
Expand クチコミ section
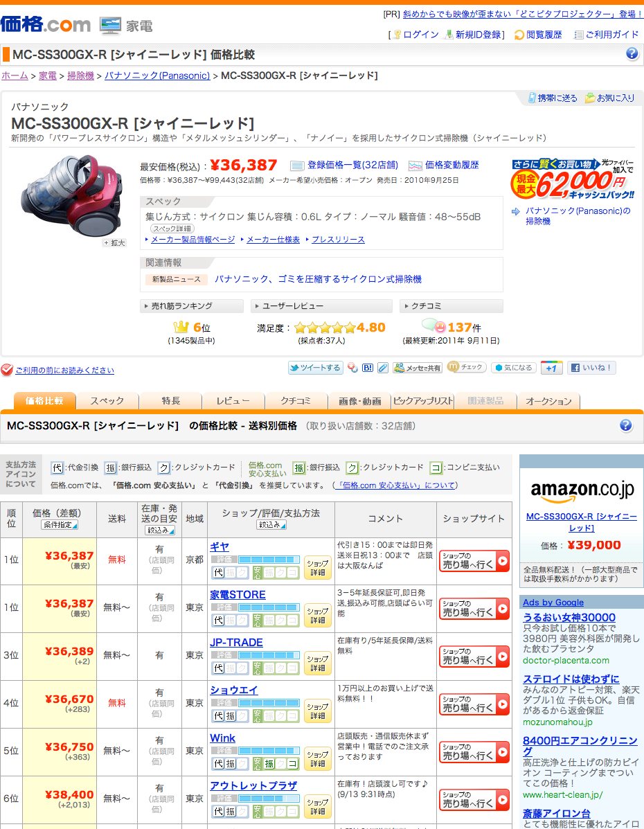451,306
